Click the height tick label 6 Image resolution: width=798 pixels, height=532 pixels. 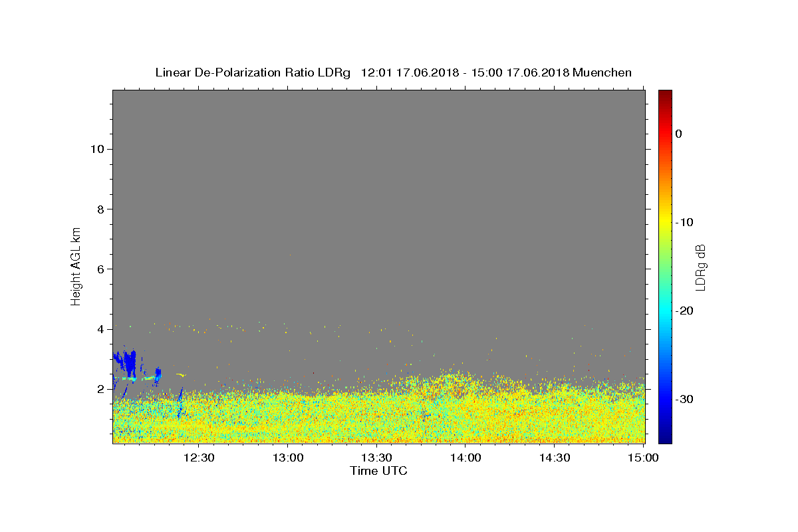click(100, 269)
